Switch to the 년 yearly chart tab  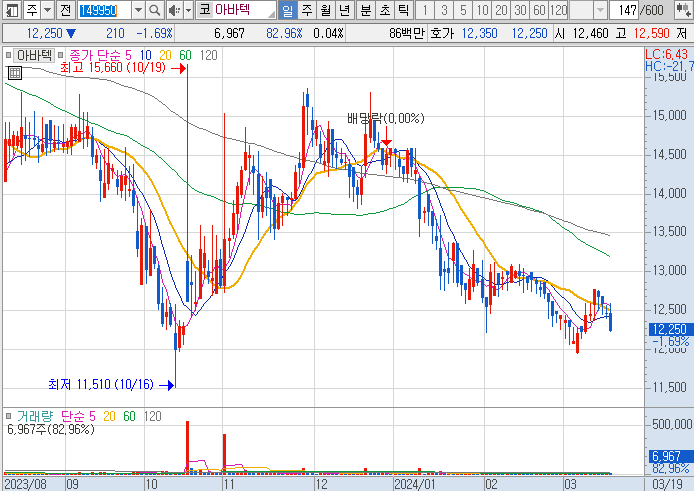click(x=344, y=10)
